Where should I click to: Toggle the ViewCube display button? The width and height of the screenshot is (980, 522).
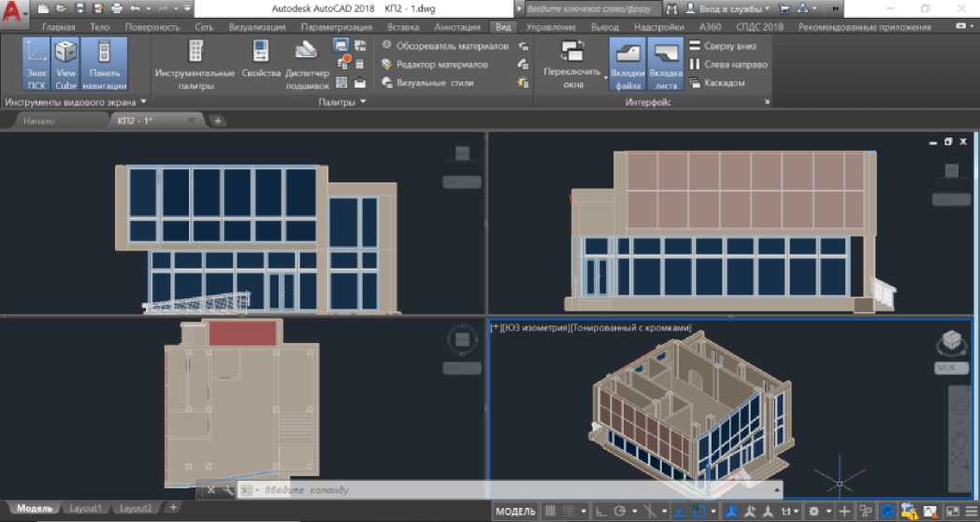pos(65,64)
